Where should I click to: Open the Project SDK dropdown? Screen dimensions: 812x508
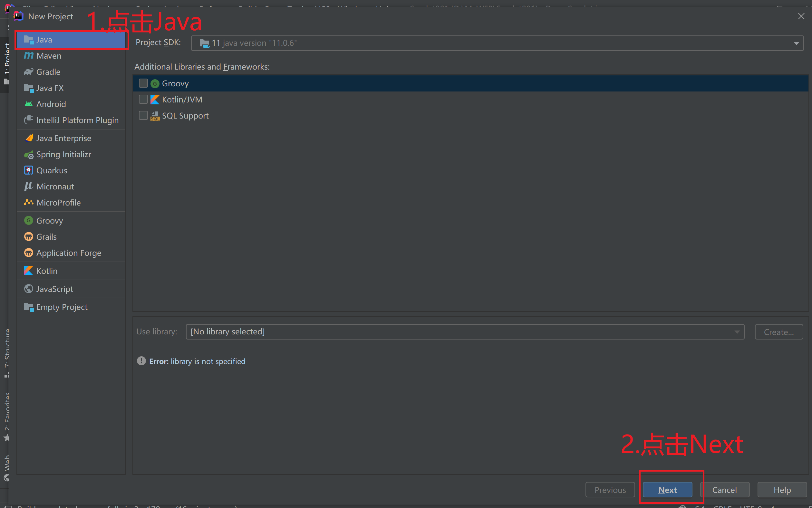click(796, 43)
